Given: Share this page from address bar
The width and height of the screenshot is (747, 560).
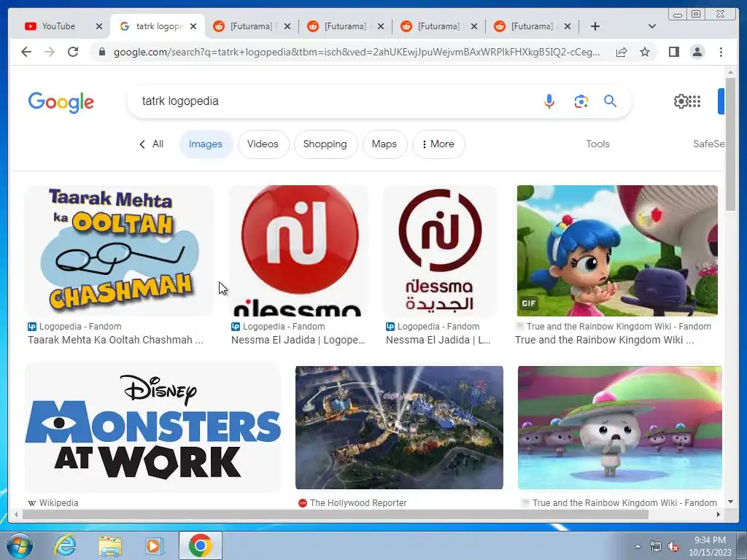Looking at the screenshot, I should coord(622,52).
